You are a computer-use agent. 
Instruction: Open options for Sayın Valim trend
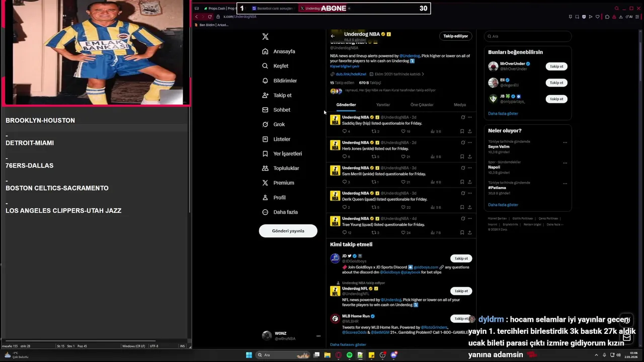(565, 142)
